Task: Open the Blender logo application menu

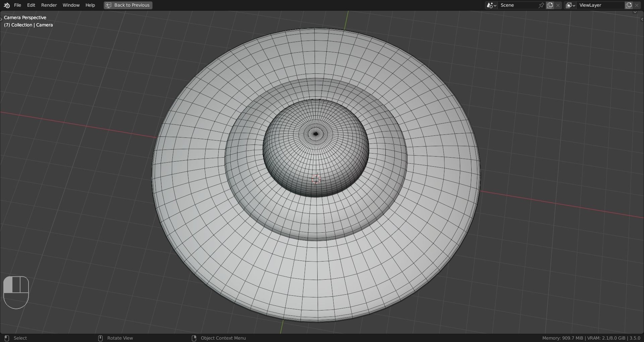Action: (x=7, y=5)
